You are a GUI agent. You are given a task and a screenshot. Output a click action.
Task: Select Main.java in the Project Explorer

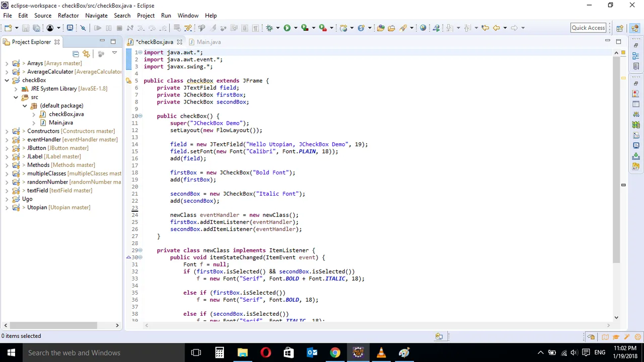pos(60,123)
